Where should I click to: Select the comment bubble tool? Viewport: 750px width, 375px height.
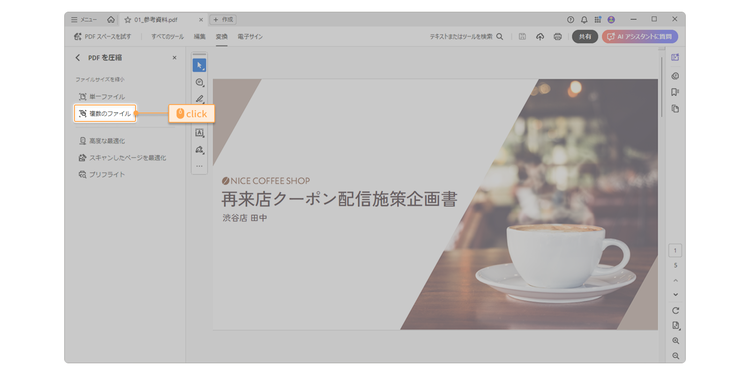tap(199, 82)
